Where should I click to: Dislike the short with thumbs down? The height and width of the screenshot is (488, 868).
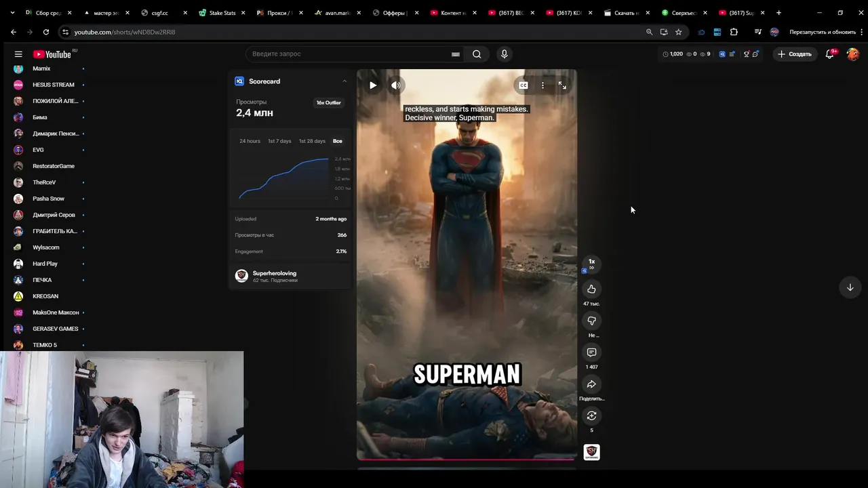tap(591, 321)
